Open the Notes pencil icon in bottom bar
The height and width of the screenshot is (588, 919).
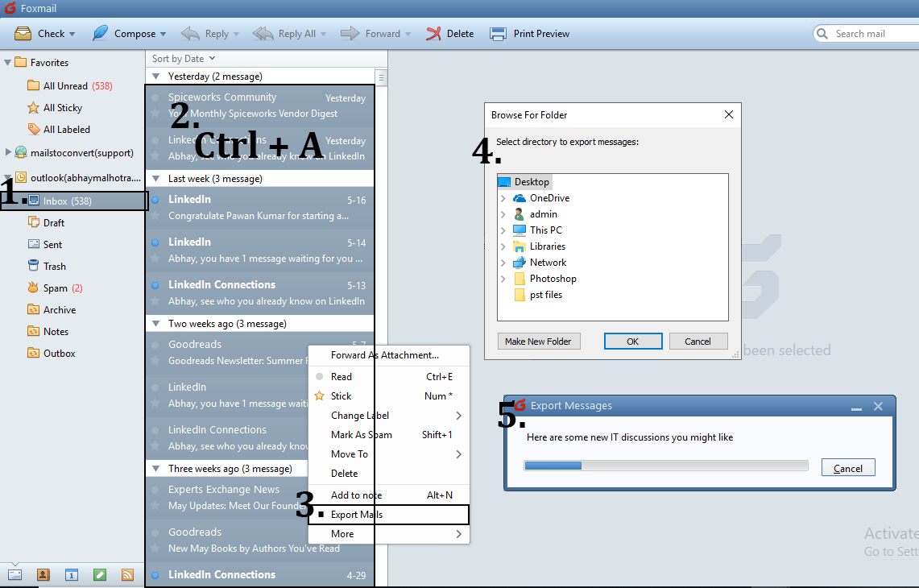100,574
